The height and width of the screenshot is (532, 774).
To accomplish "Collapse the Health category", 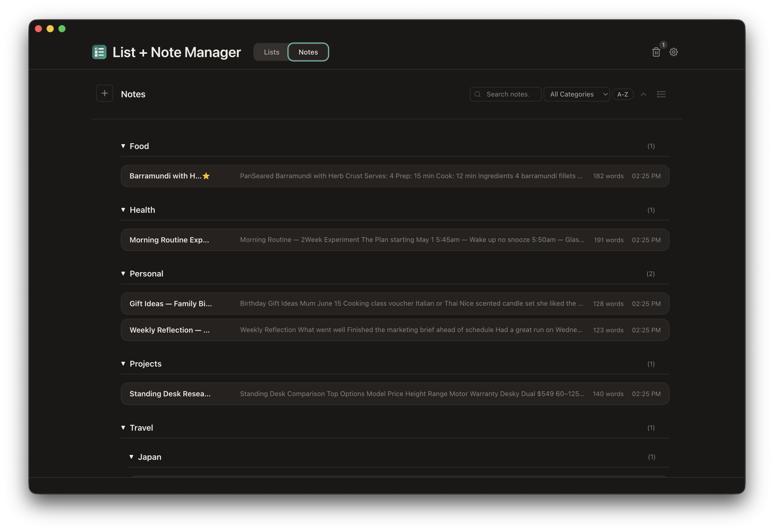I will pyautogui.click(x=123, y=210).
